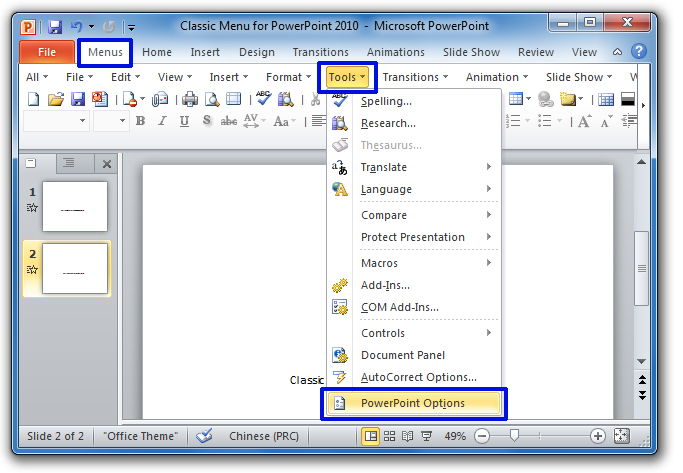The image size is (683, 473).
Task: Click the zoom slider handle
Action: coord(514,436)
